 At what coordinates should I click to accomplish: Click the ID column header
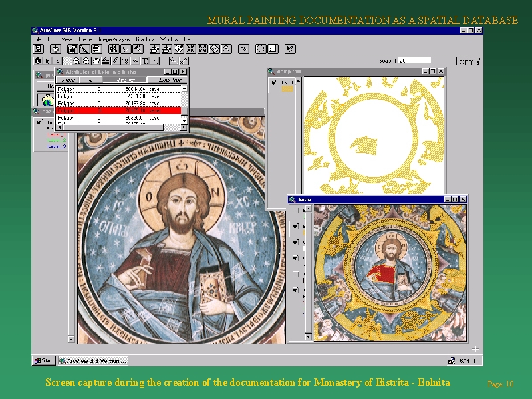[x=91, y=80]
